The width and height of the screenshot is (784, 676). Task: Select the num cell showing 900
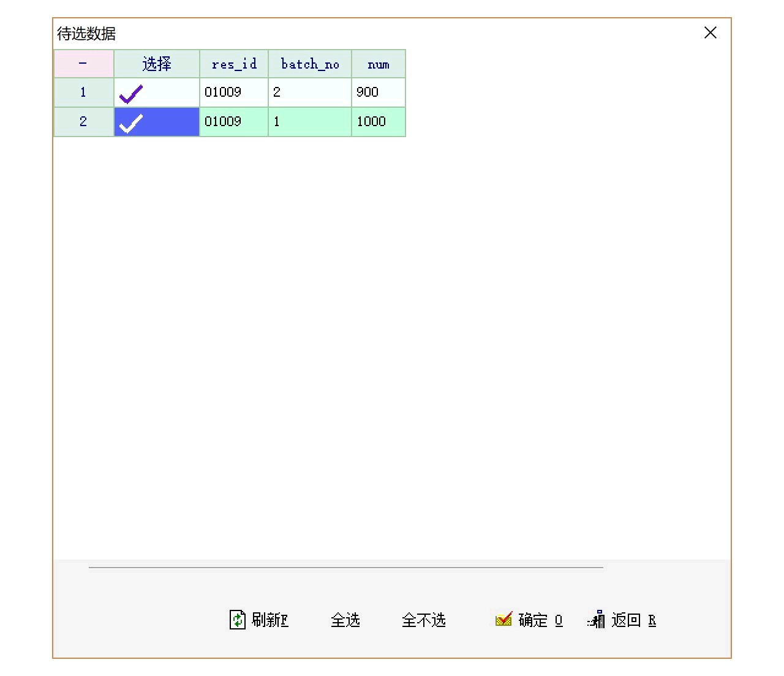(378, 92)
